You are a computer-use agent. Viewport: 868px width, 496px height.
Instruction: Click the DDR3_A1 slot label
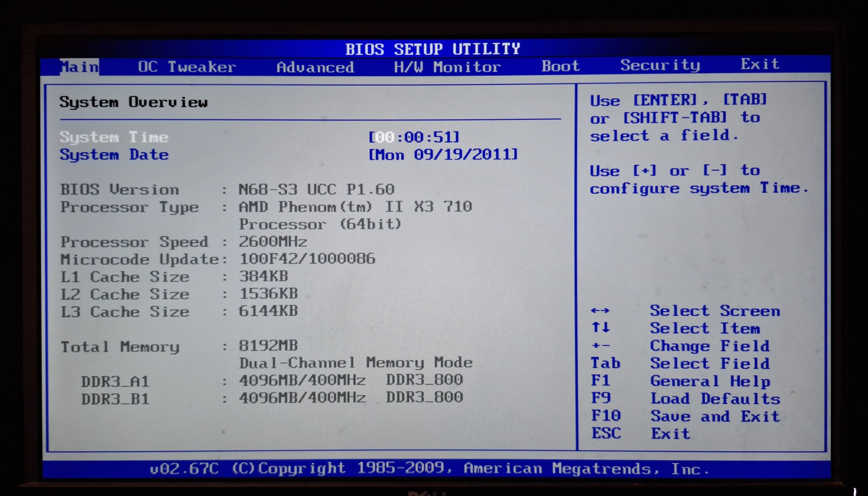115,381
